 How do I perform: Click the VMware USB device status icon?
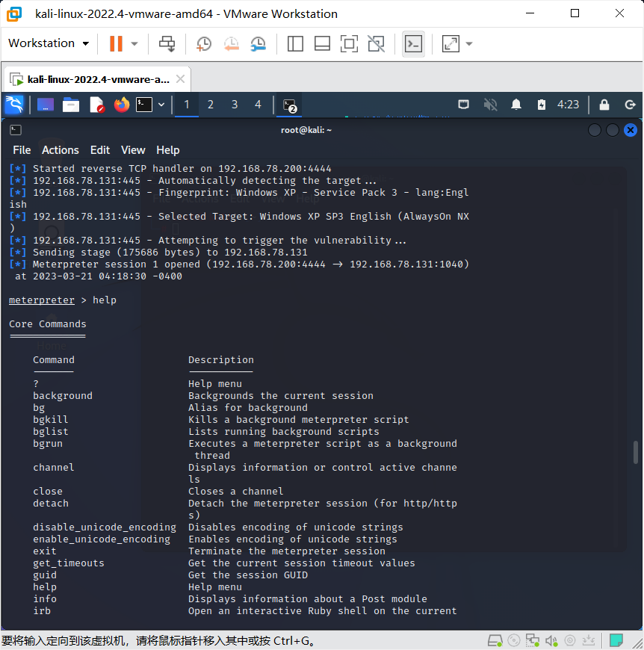[570, 641]
